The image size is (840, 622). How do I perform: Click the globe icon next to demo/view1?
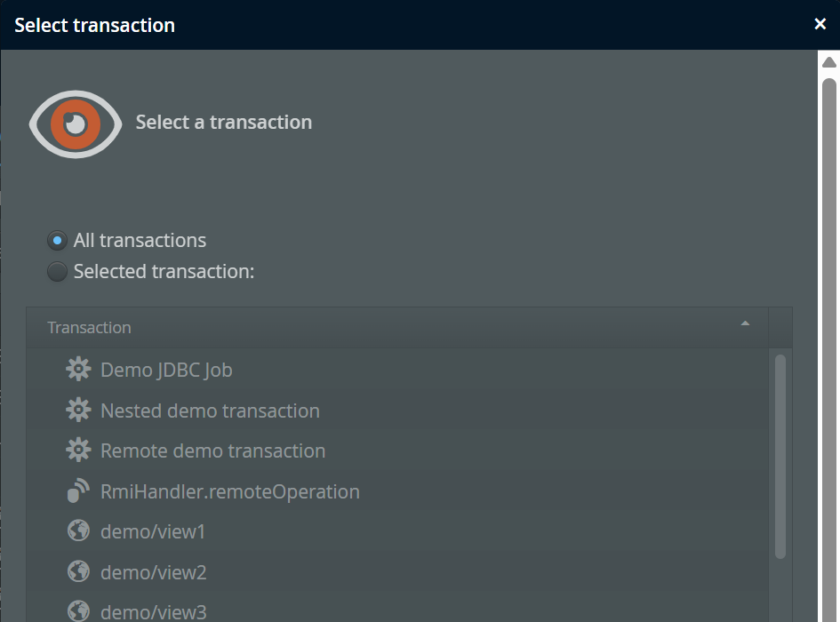(x=78, y=531)
